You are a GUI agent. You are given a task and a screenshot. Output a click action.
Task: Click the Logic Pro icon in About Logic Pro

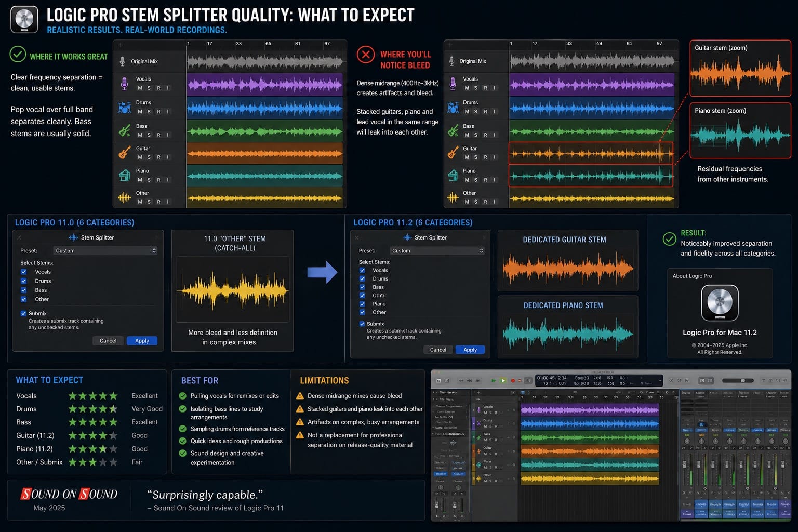tap(720, 303)
